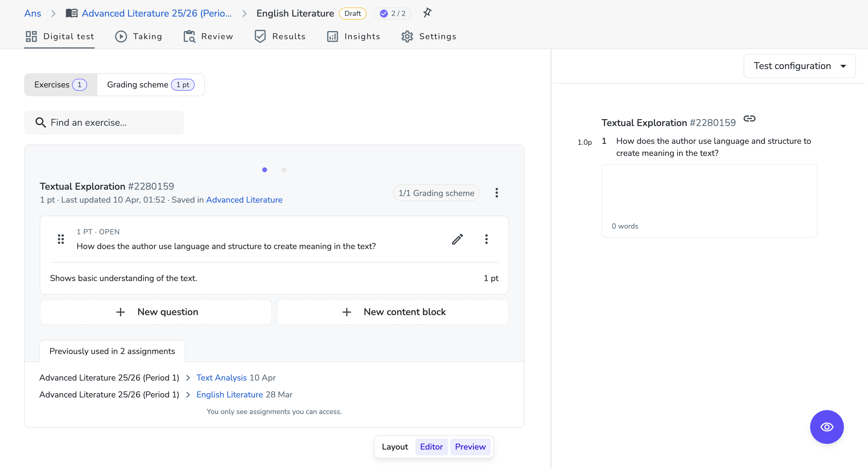Click the Textual Exploration #2280159 title in editor
Image resolution: width=868 pixels, height=468 pixels.
tap(107, 186)
